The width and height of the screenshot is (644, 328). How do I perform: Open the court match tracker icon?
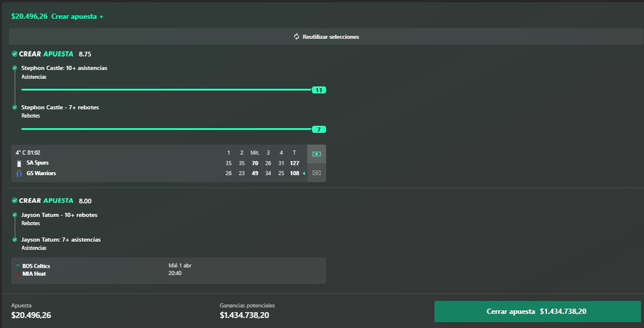(x=317, y=173)
